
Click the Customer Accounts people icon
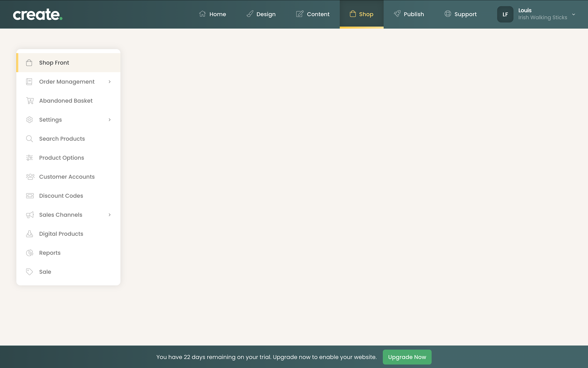click(30, 177)
